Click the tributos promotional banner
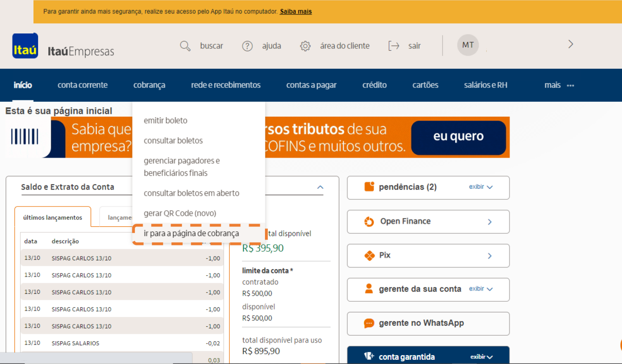Image resolution: width=622 pixels, height=364 pixels. coord(258,137)
